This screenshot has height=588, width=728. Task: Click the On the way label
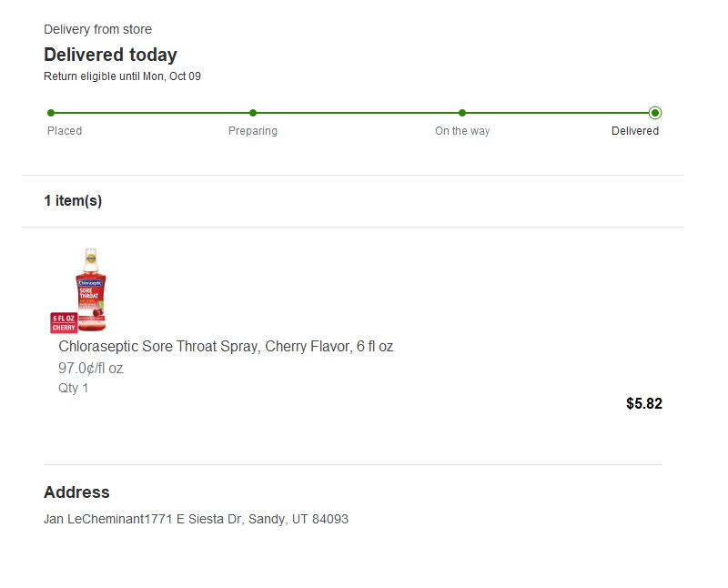(x=462, y=131)
